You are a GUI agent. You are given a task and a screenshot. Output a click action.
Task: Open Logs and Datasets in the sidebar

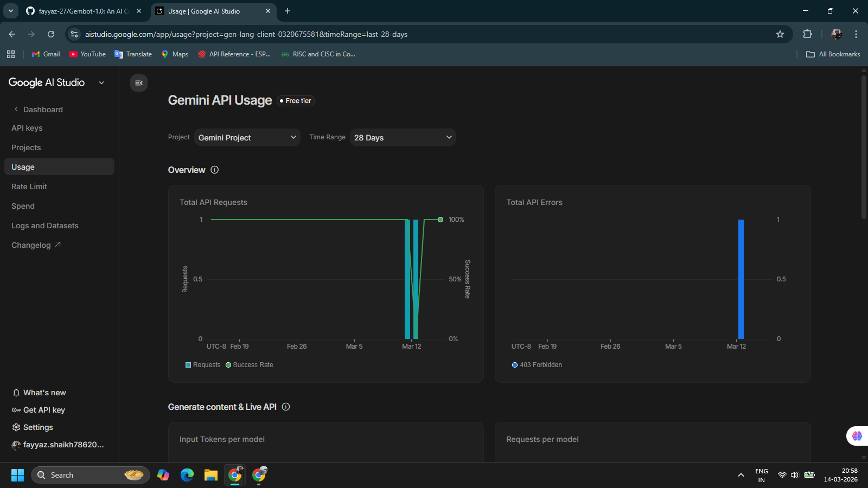coord(45,226)
